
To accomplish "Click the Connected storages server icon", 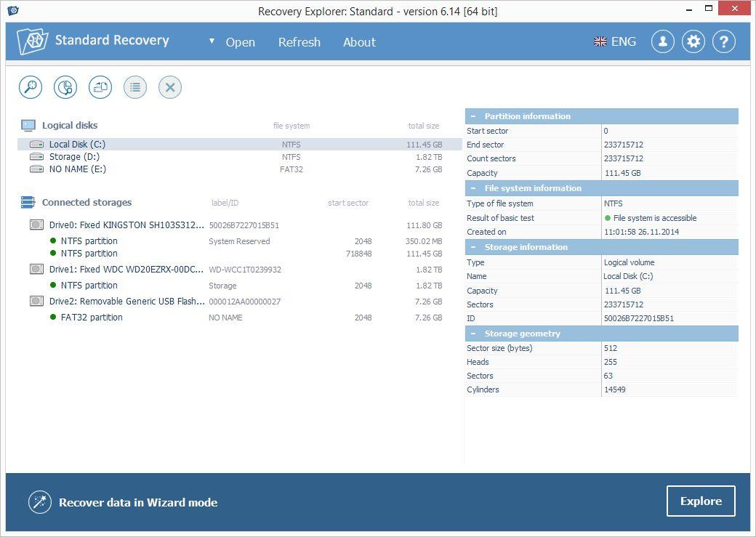I will 28,203.
